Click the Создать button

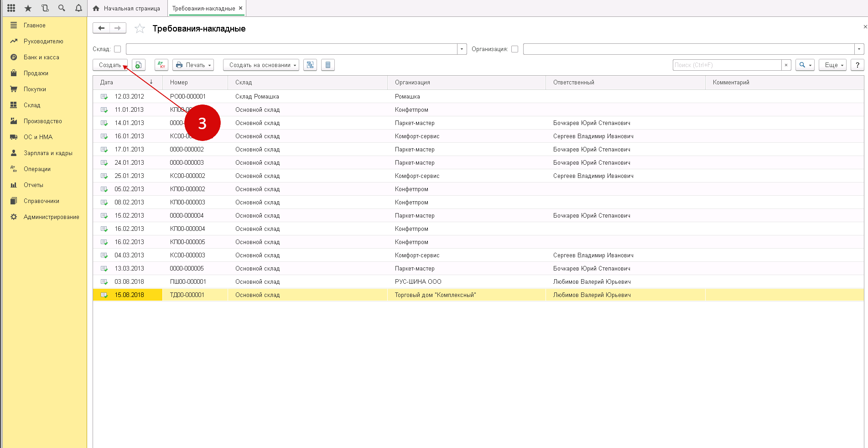[x=110, y=65]
